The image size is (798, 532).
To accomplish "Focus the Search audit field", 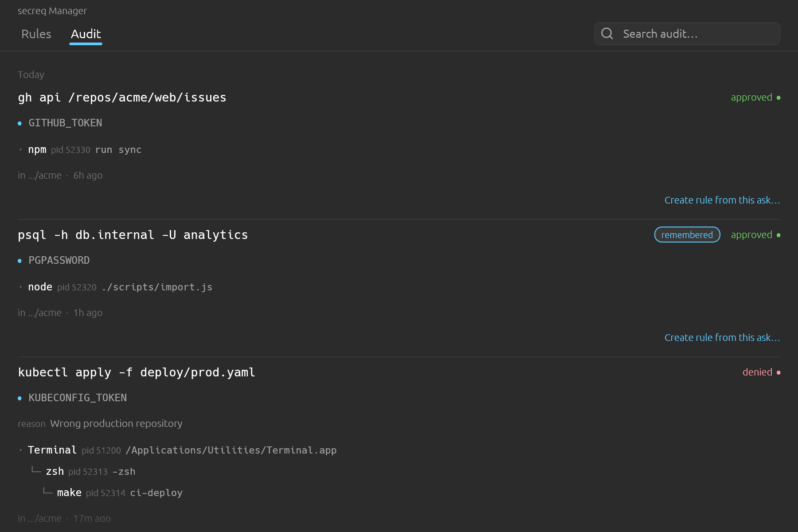I will click(x=687, y=34).
